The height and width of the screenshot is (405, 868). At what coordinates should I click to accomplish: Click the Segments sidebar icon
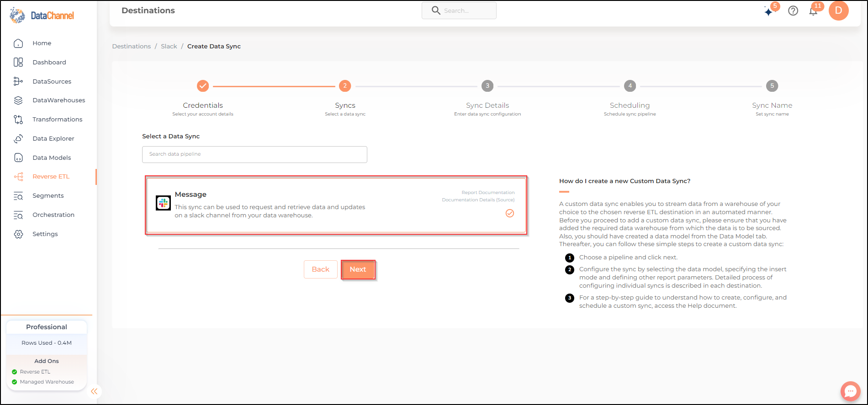tap(18, 196)
